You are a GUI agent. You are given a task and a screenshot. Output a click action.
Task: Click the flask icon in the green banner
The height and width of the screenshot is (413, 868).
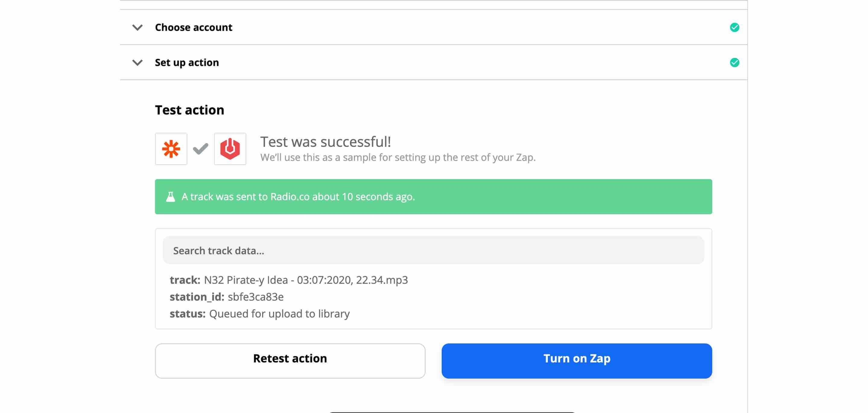tap(170, 196)
